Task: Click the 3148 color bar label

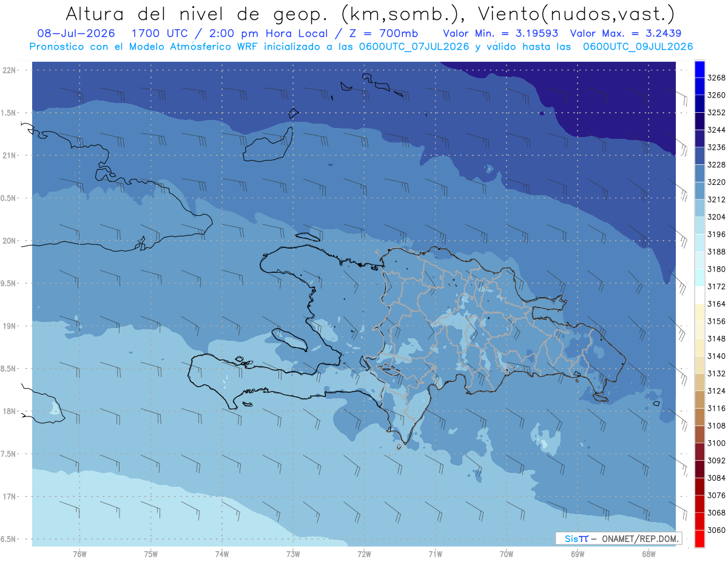Action: (716, 338)
